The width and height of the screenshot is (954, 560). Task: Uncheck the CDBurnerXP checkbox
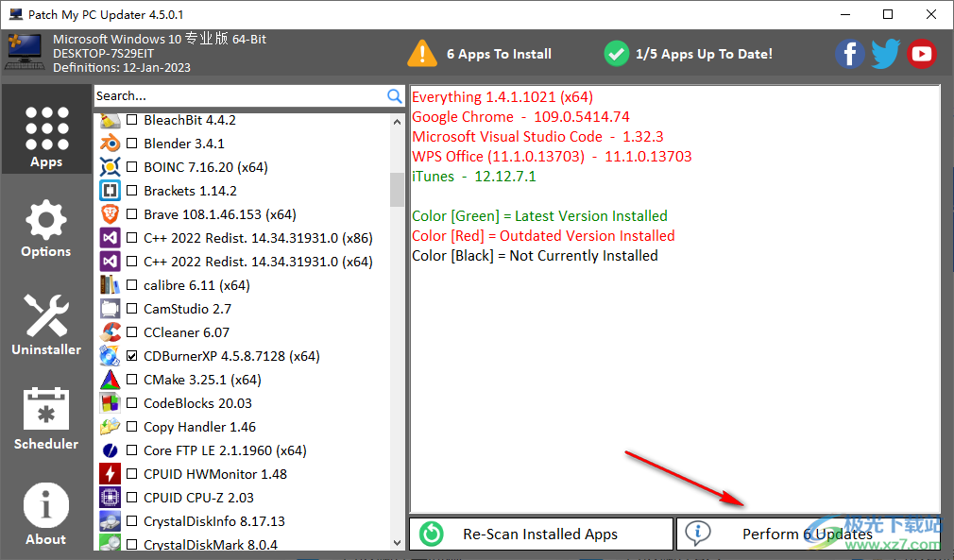(x=132, y=356)
